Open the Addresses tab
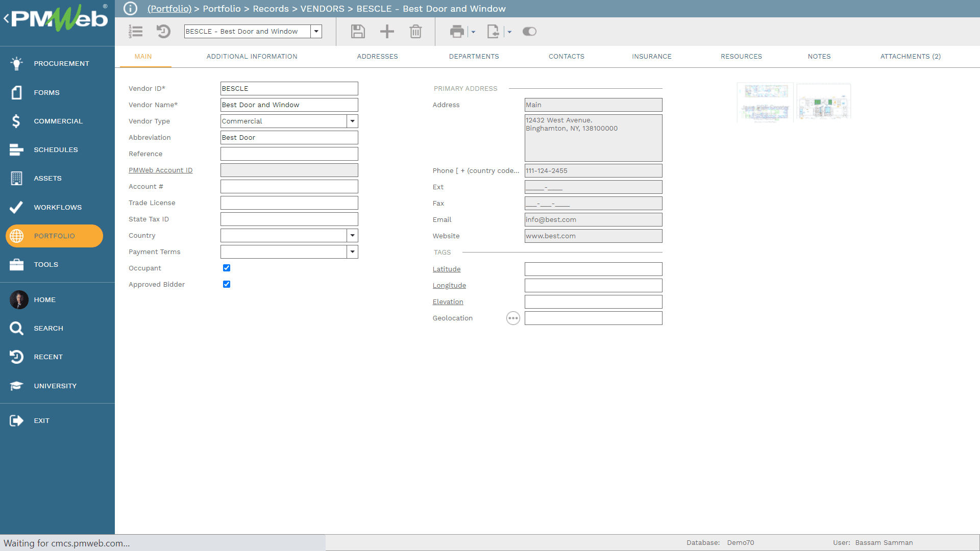The image size is (980, 551). click(x=377, y=57)
